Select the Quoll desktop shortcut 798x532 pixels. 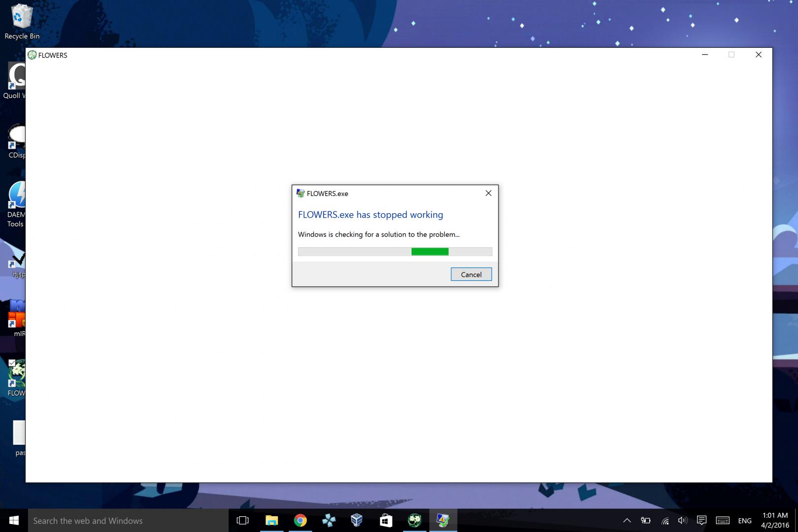(x=15, y=81)
